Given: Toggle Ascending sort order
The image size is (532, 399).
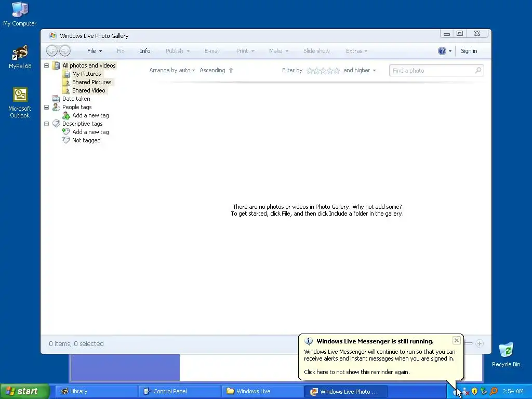Looking at the screenshot, I should coord(217,70).
